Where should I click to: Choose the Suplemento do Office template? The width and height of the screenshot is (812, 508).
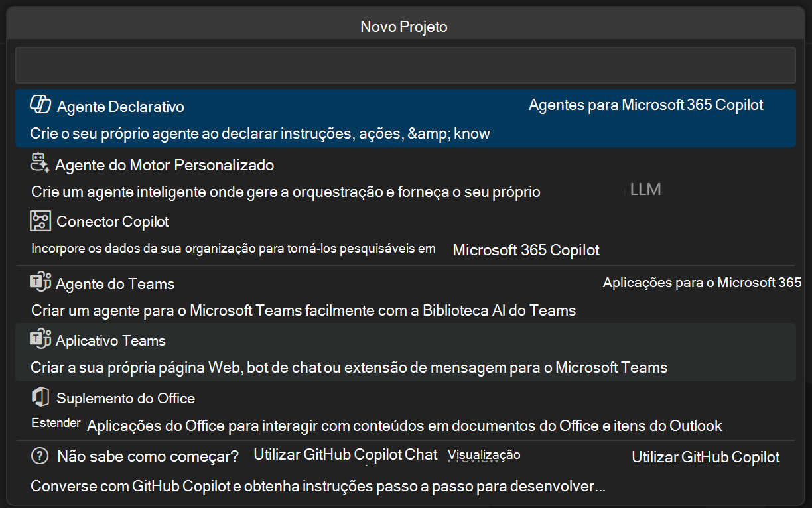coord(265,410)
